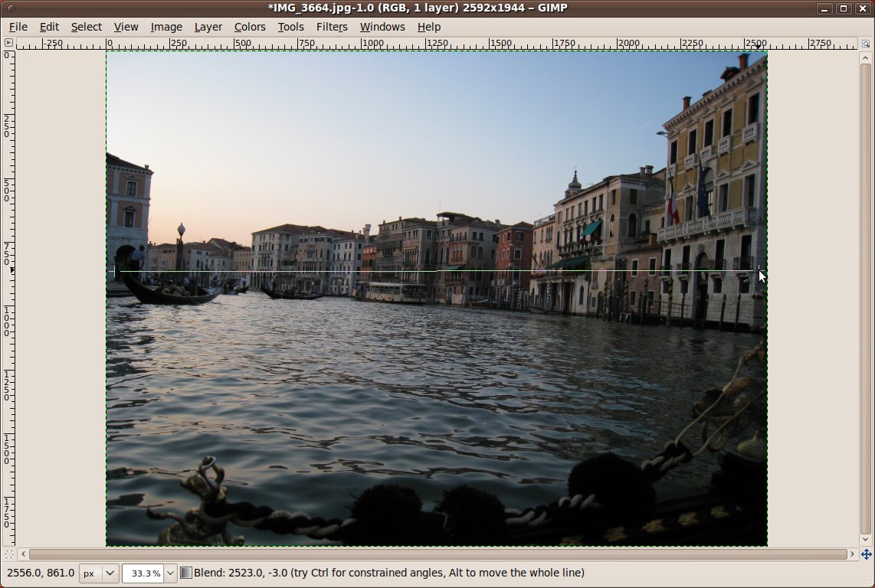Click the vertical scrollbar down arrow
875x588 pixels.
pos(866,540)
